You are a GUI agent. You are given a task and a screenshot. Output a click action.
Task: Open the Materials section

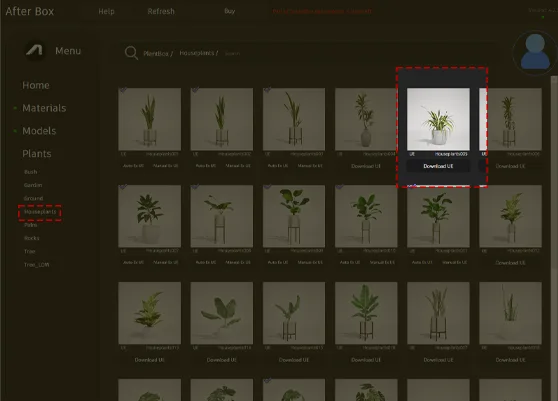click(x=44, y=108)
